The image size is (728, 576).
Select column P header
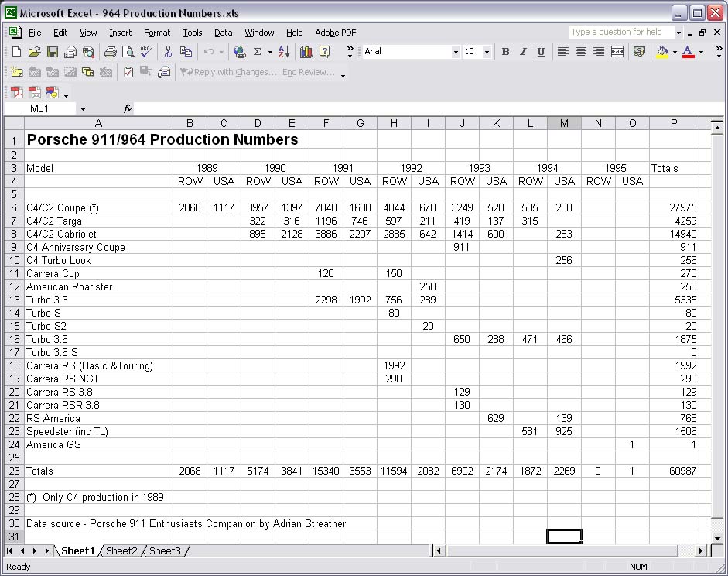point(674,123)
